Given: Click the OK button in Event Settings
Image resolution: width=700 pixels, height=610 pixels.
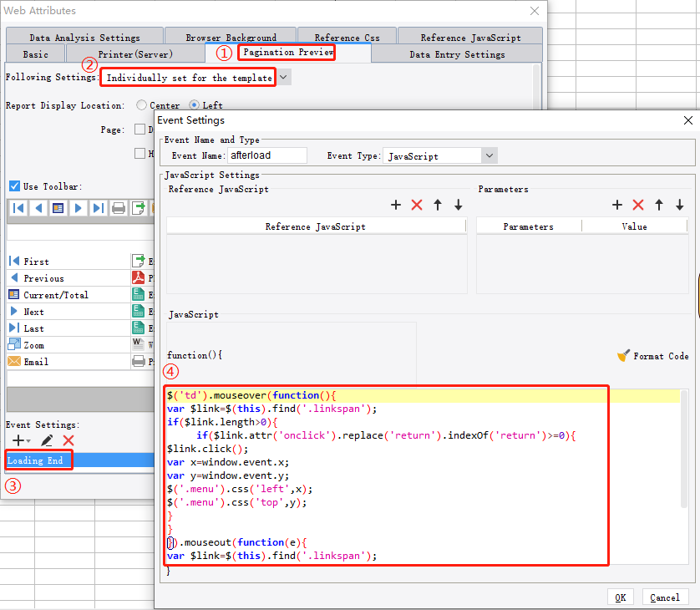Looking at the screenshot, I should [621, 597].
